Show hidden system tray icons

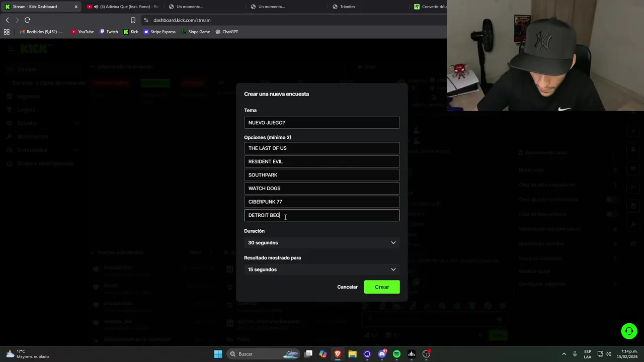[x=564, y=354]
